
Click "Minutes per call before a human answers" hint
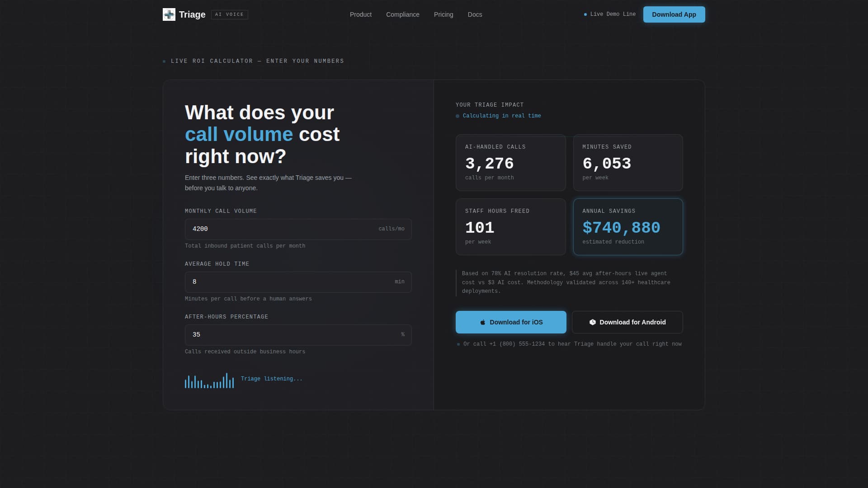pyautogui.click(x=248, y=299)
